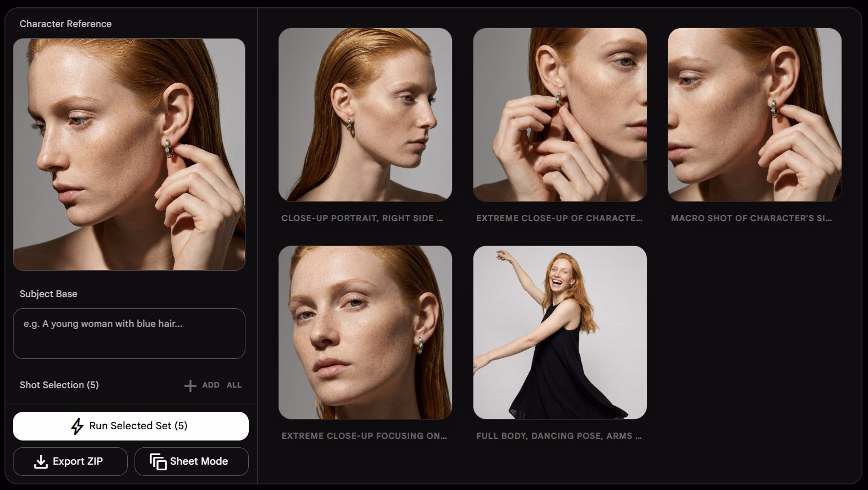Click ADD in Shot Selection
Screen dimensions: 868x490
tap(211, 385)
